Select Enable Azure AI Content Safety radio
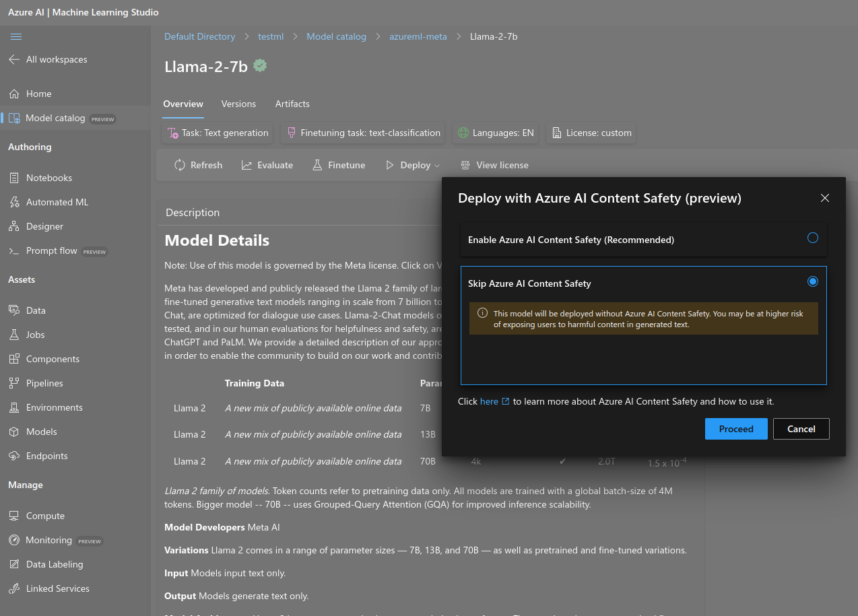The image size is (858, 616). 813,238
